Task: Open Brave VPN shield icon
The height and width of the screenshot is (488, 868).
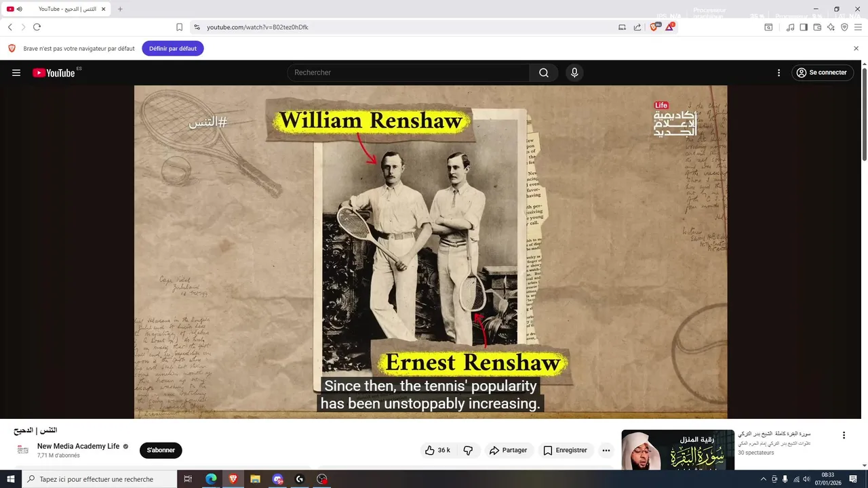Action: click(x=844, y=27)
